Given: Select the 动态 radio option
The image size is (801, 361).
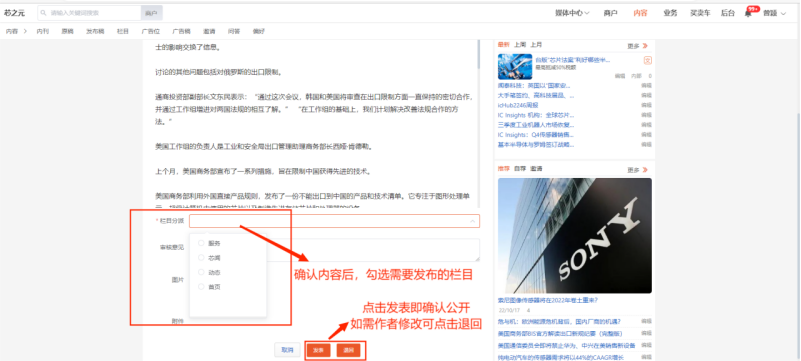Looking at the screenshot, I should 201,272.
